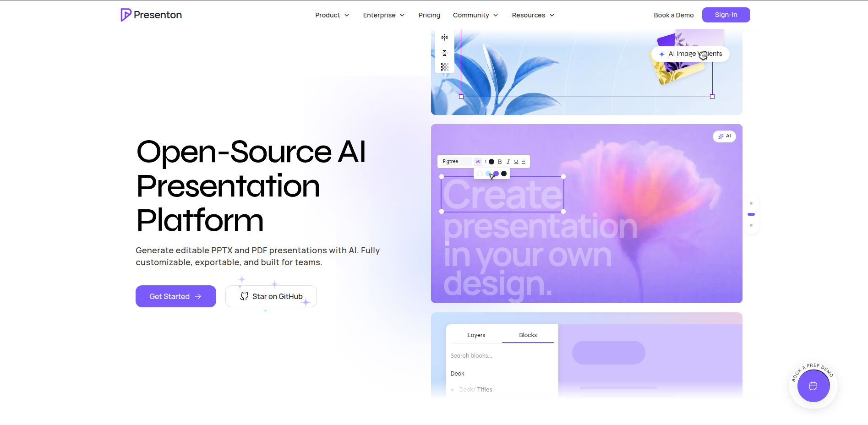Click Star on GitHub button
868x425 pixels.
point(271,296)
